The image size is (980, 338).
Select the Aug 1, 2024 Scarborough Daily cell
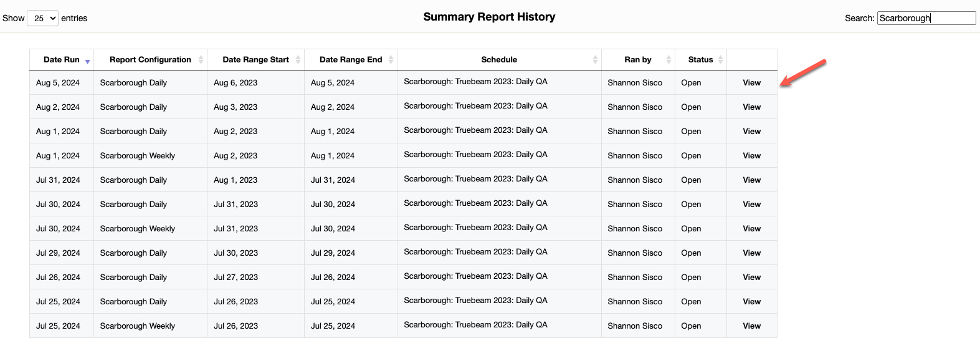[133, 132]
